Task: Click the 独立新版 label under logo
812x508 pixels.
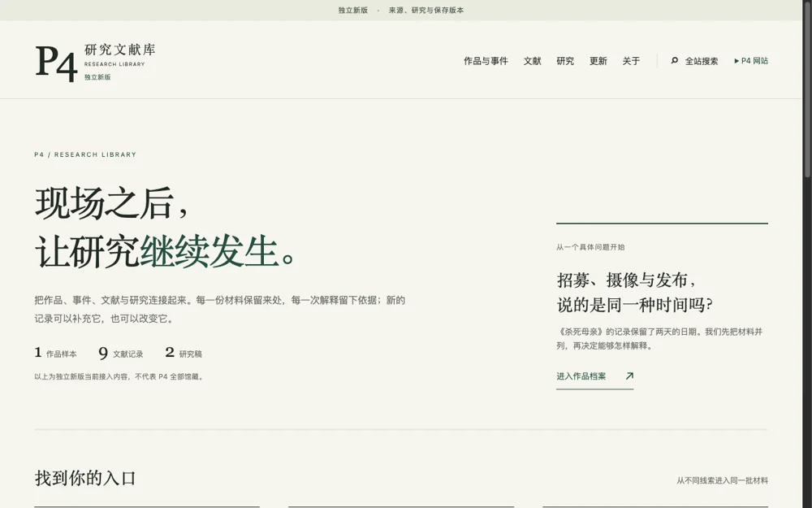Action: tap(97, 77)
